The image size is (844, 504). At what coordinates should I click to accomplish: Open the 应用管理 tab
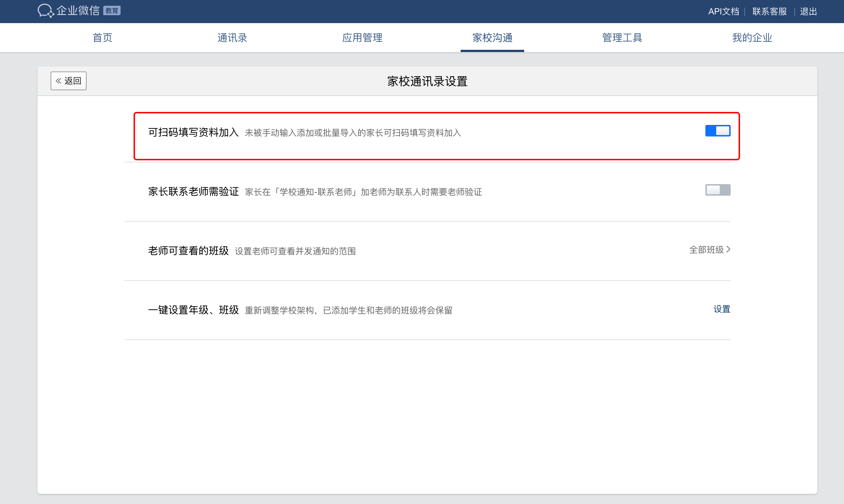pos(362,38)
